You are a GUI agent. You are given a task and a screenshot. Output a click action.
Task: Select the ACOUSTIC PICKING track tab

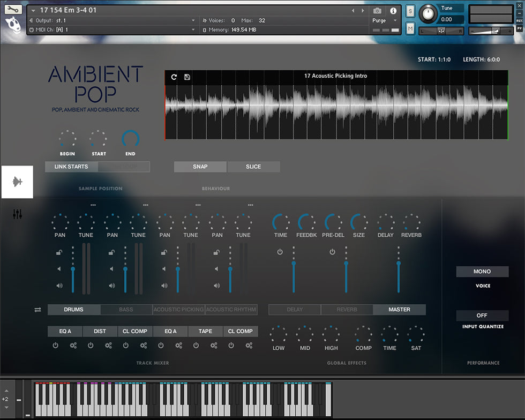[x=178, y=310]
